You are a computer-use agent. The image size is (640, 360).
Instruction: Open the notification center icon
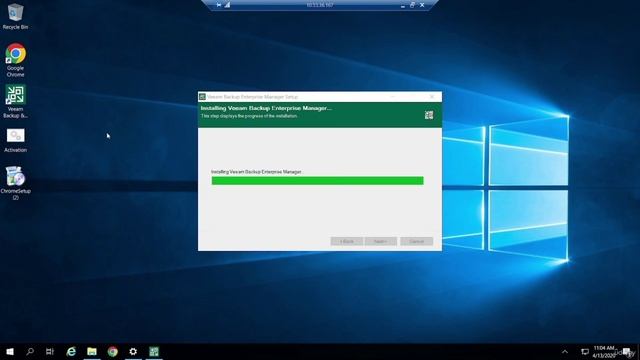click(627, 351)
